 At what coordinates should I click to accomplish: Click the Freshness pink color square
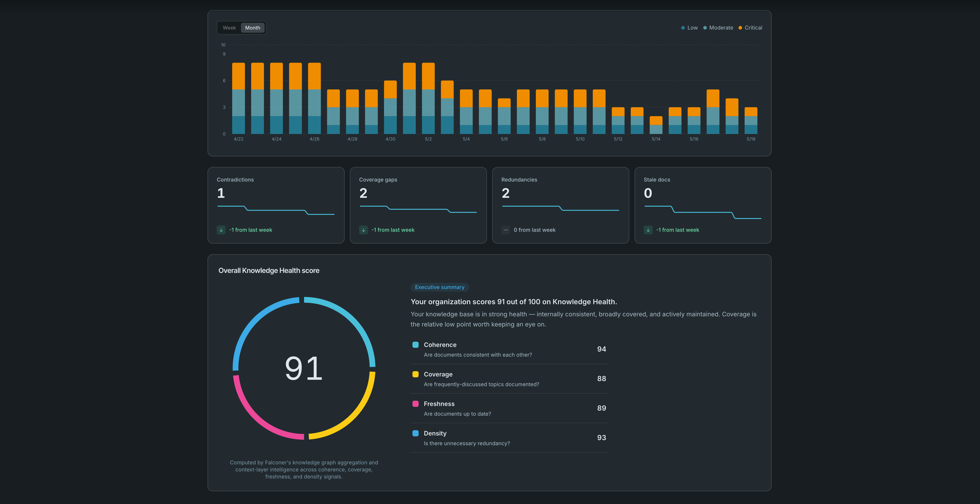tap(416, 404)
